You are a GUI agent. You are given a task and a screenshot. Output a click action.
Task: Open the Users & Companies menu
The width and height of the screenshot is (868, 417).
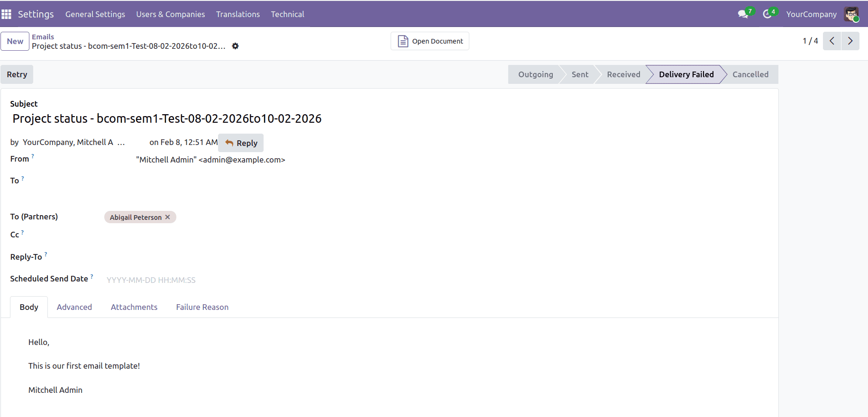click(x=171, y=14)
